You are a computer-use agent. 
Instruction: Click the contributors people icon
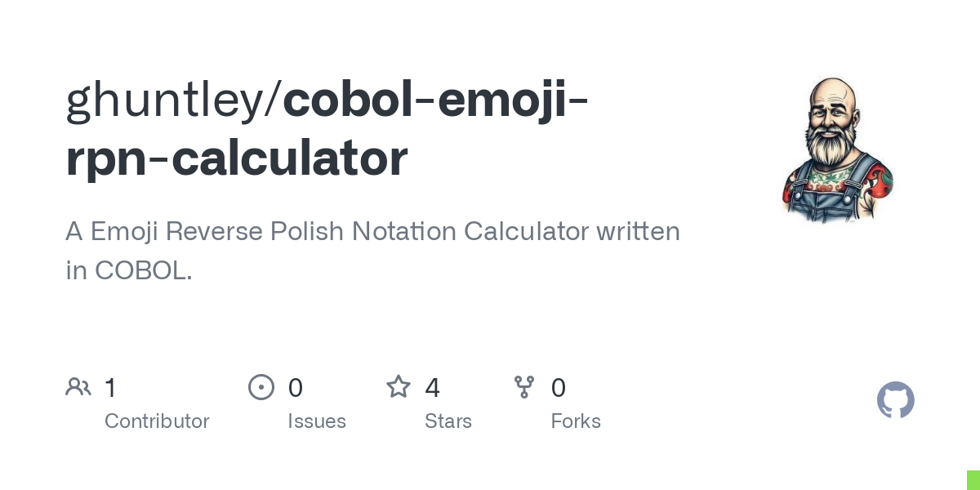[x=78, y=387]
